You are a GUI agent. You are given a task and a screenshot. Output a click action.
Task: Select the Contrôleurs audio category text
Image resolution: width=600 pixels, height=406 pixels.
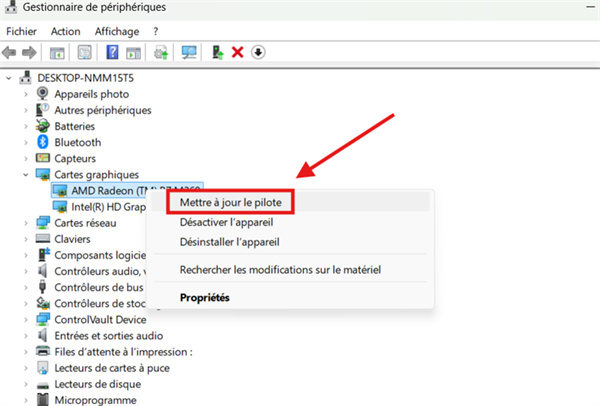(x=100, y=271)
